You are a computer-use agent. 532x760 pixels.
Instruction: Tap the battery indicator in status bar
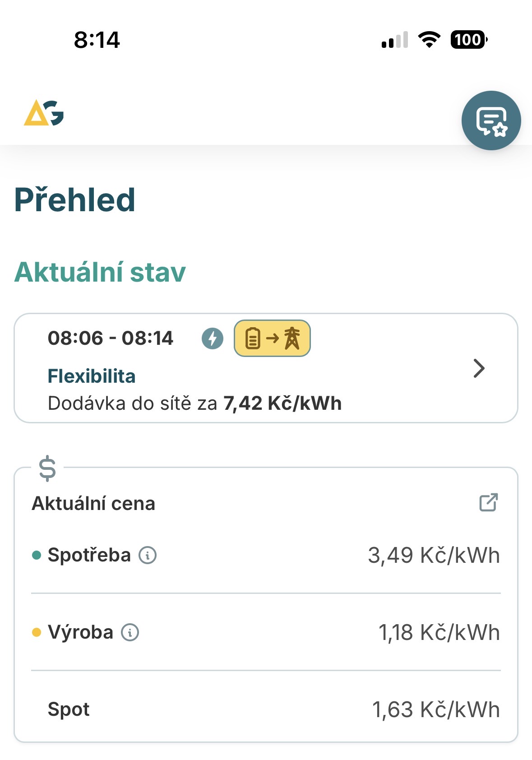click(x=468, y=40)
